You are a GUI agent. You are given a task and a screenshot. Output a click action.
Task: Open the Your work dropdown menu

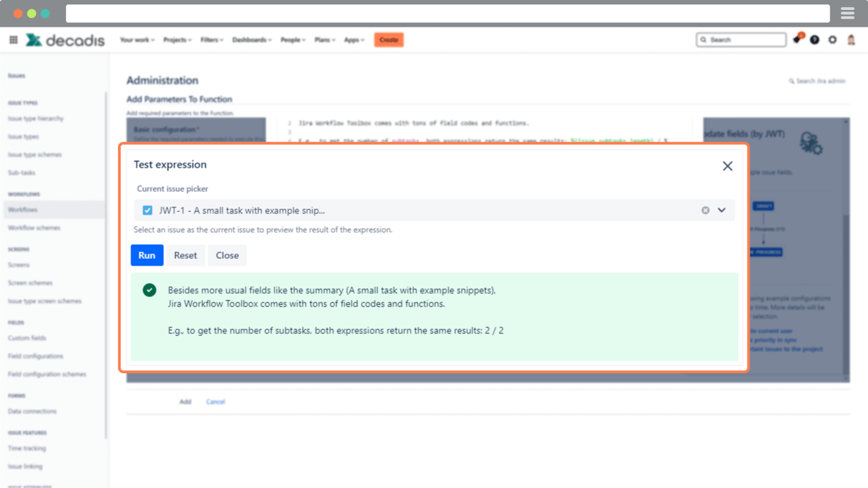click(x=137, y=40)
